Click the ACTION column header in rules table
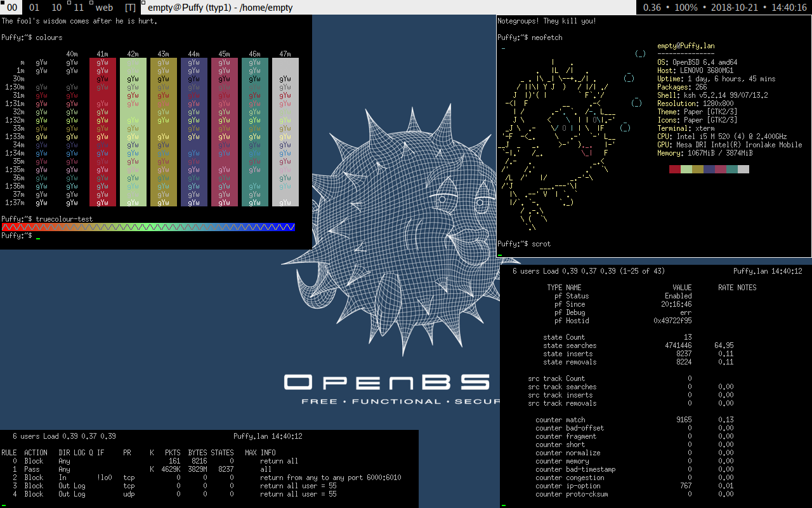 tap(36, 453)
